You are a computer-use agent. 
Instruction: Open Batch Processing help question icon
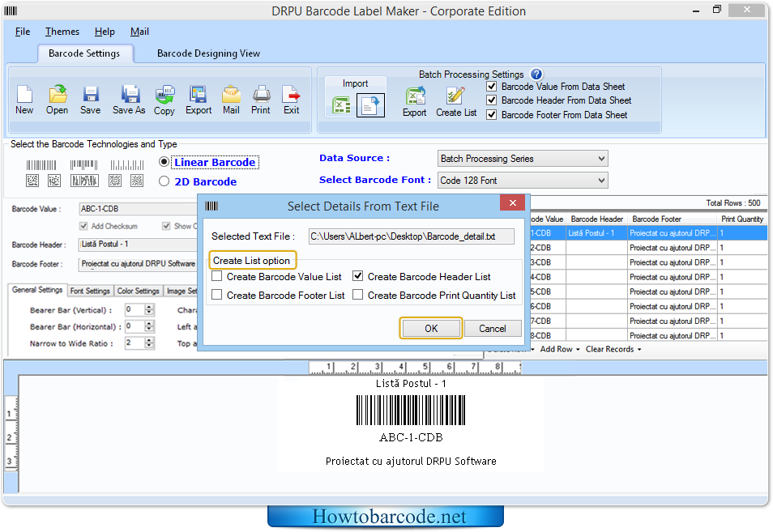tap(536, 74)
